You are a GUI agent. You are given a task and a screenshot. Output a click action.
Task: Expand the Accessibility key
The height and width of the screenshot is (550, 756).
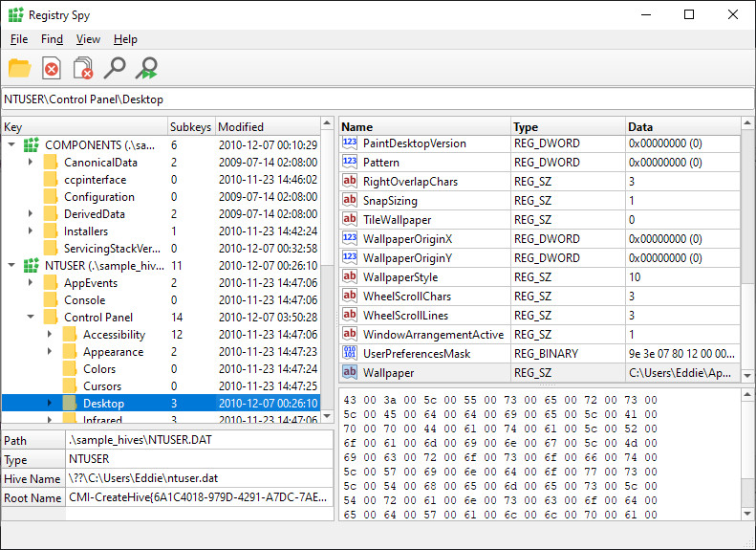pyautogui.click(x=50, y=335)
